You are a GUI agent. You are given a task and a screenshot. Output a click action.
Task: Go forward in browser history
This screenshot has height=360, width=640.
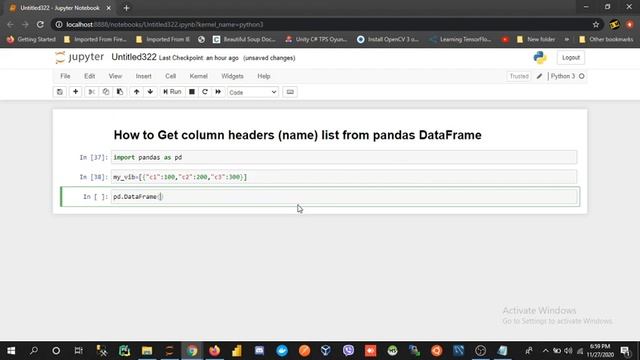(25, 24)
